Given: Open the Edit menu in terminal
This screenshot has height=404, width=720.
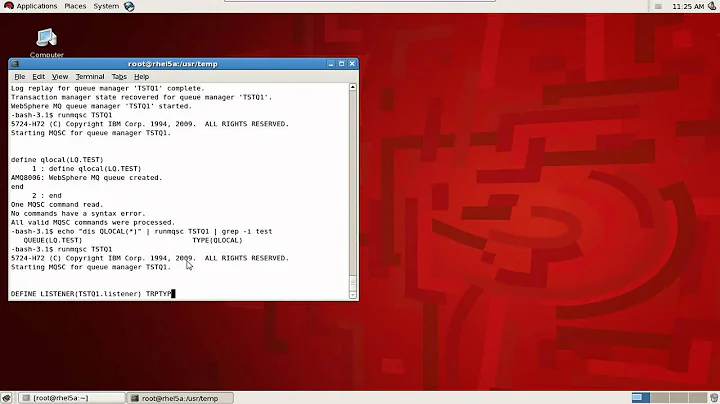Looking at the screenshot, I should coord(39,77).
